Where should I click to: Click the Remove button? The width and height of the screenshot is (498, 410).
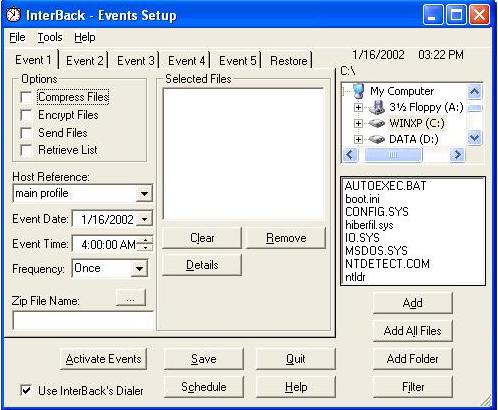pos(286,238)
